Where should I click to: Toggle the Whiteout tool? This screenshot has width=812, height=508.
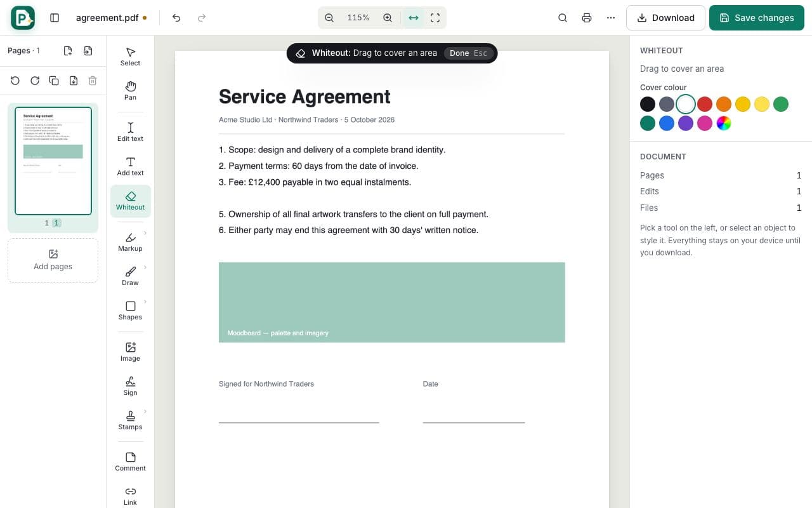pyautogui.click(x=130, y=201)
